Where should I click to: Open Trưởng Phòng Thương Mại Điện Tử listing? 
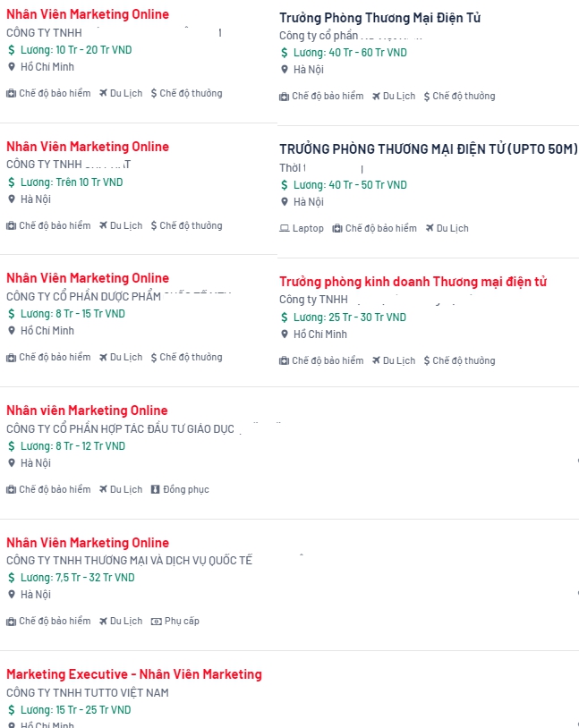[x=379, y=17]
